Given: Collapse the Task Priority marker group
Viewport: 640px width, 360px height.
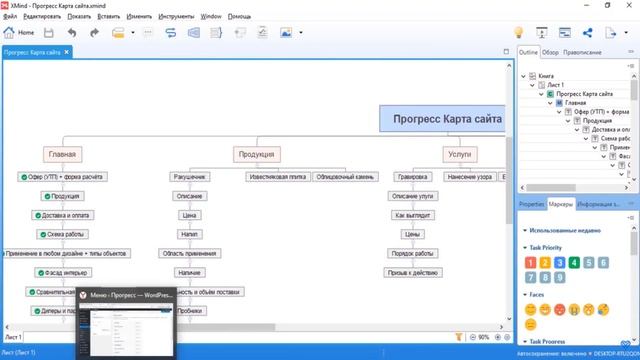Looking at the screenshot, I should coord(525,248).
